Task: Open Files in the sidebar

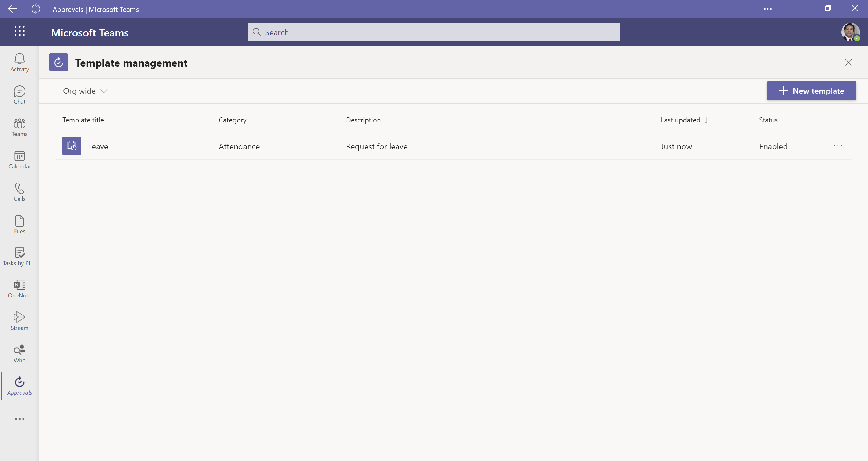Action: pos(20,224)
